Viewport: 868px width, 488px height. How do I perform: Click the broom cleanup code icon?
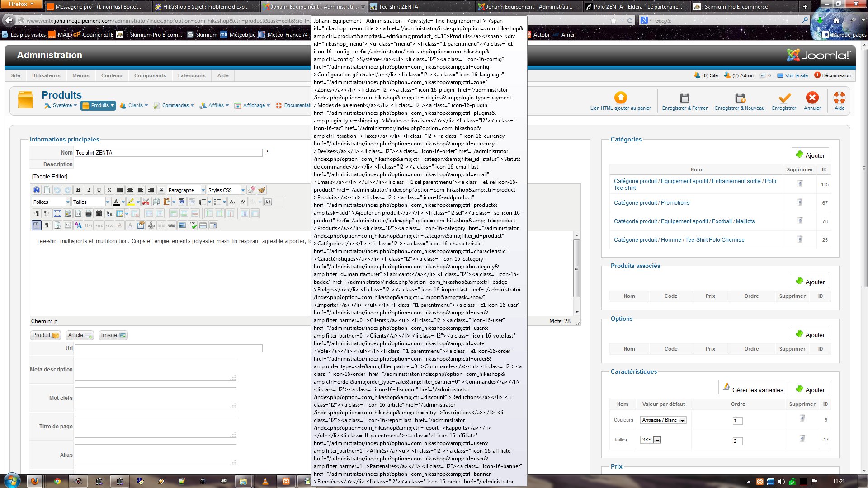262,190
